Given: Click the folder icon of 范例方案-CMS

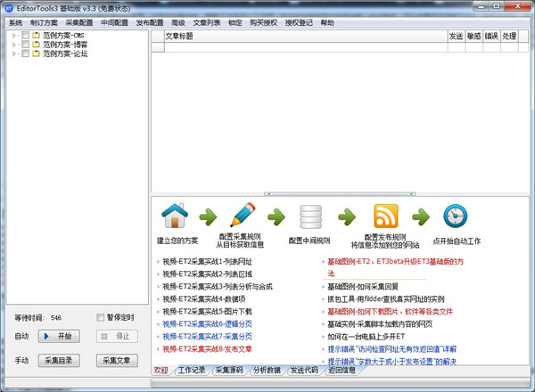Looking at the screenshot, I should (36, 35).
